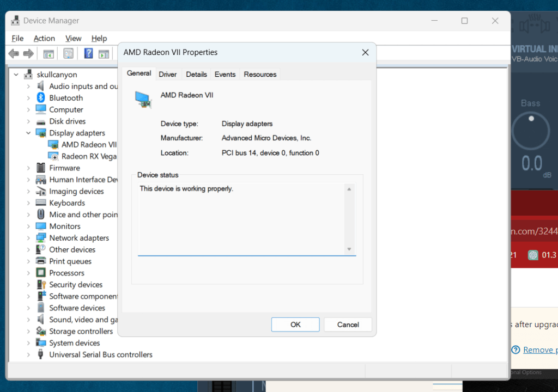Expand the Processors node chevron

click(x=28, y=273)
